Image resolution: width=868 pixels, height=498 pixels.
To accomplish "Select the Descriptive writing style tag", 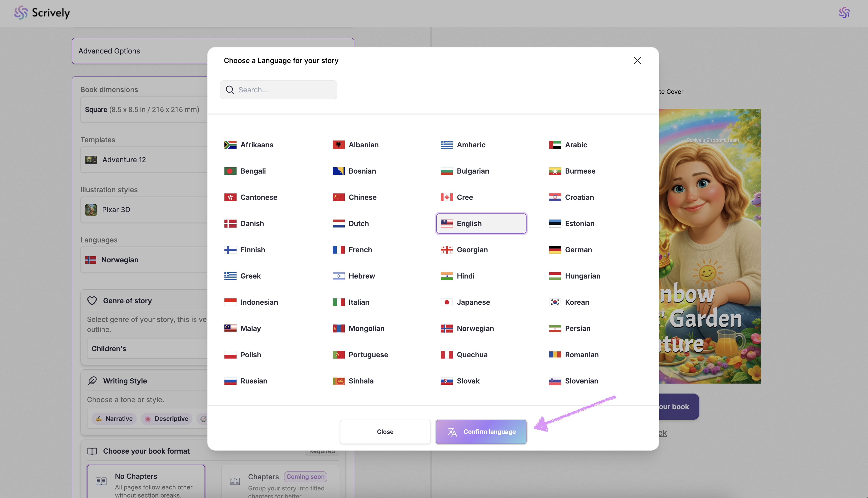I will pyautogui.click(x=166, y=419).
